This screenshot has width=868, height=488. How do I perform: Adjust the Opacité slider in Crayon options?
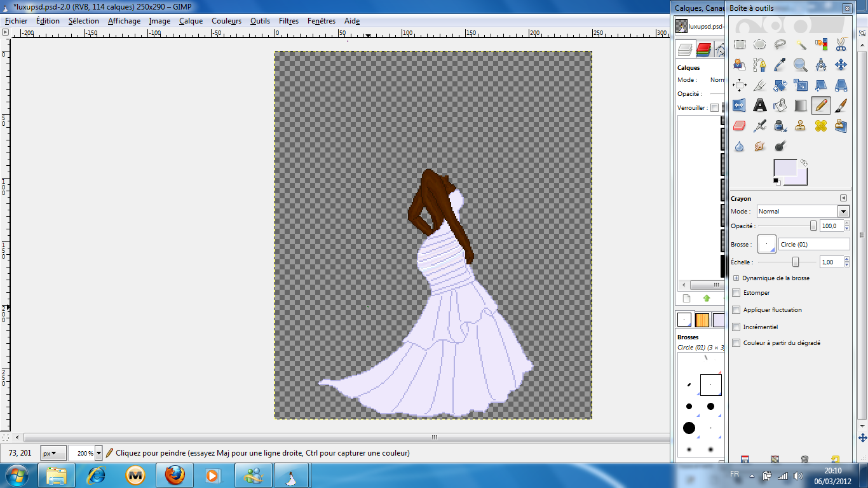[787, 226]
